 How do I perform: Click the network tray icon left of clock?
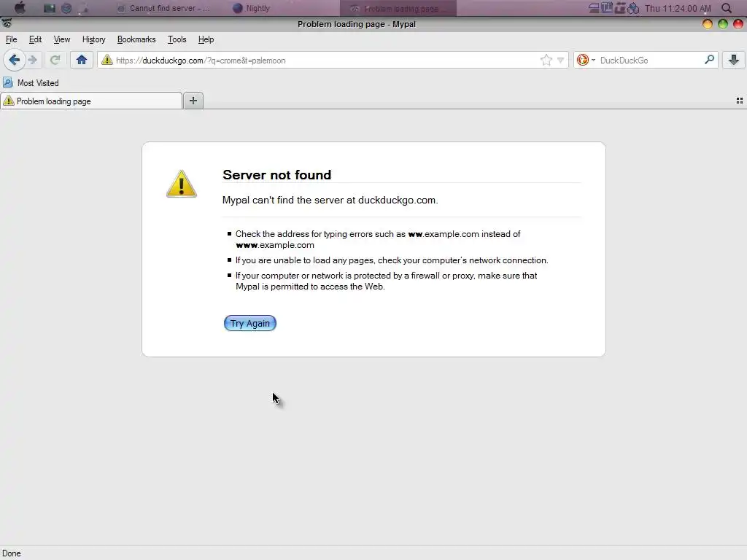(632, 8)
